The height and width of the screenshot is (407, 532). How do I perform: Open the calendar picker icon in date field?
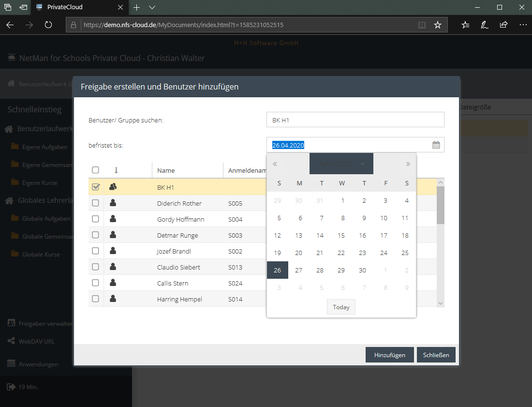(436, 145)
